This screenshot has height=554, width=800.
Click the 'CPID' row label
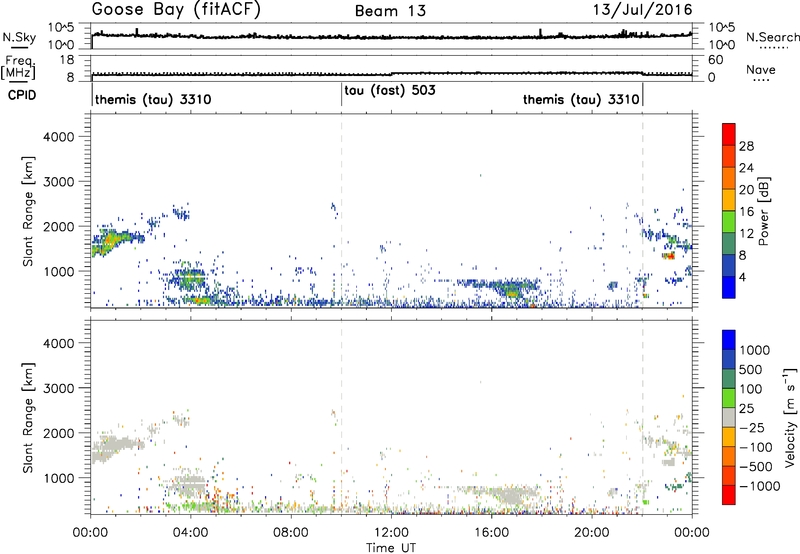(x=22, y=95)
